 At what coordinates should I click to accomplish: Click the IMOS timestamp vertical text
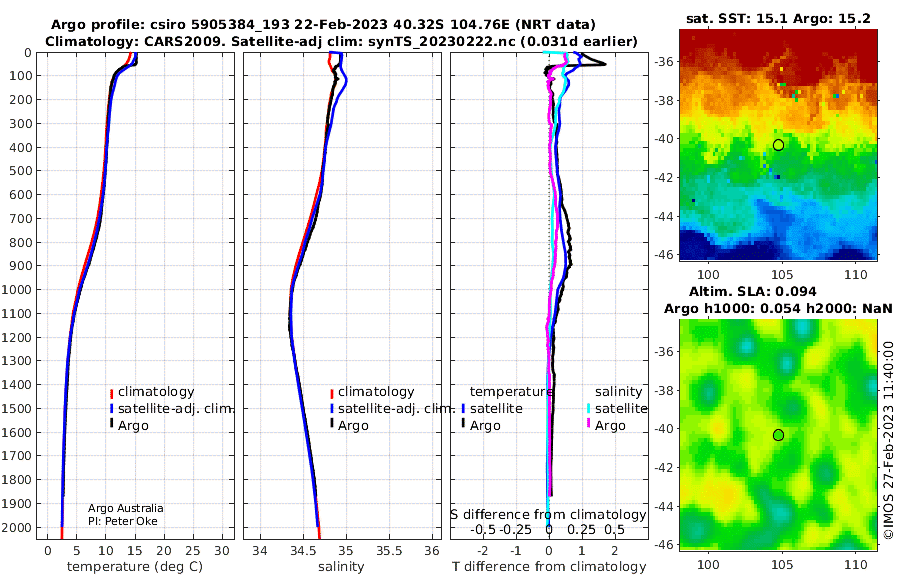(x=888, y=440)
